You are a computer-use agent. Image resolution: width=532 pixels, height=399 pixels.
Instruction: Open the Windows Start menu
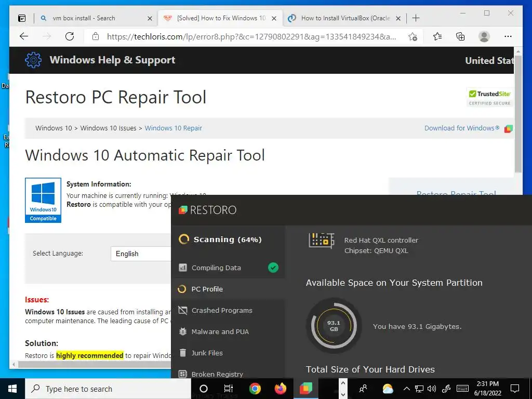pyautogui.click(x=12, y=389)
